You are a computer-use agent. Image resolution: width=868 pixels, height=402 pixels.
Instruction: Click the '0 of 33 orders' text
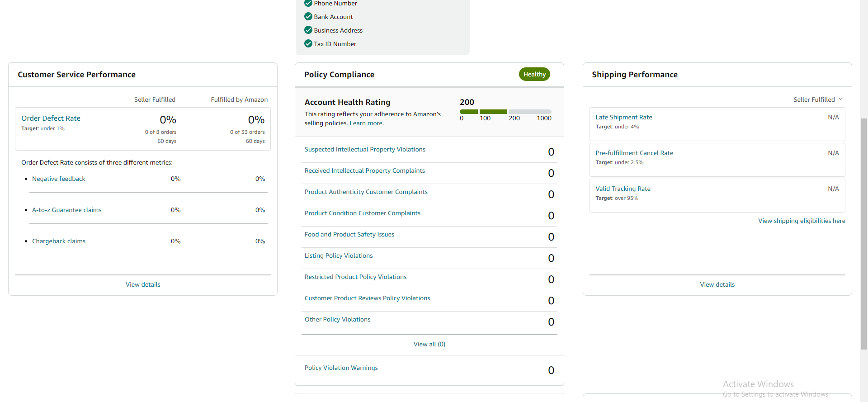click(x=247, y=132)
